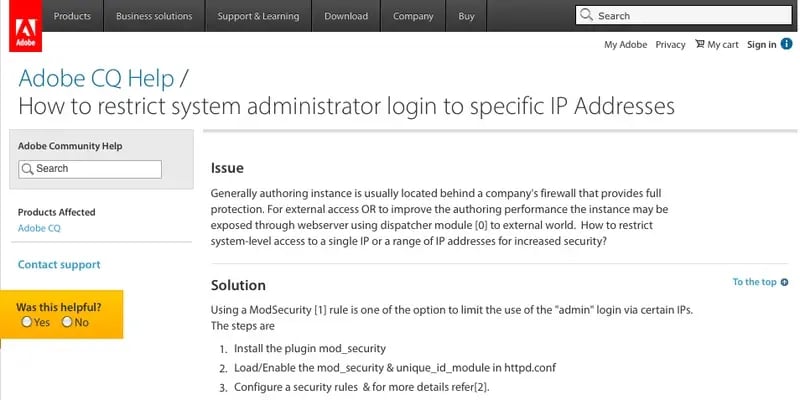
Task: Click the Sign in link
Action: click(761, 44)
